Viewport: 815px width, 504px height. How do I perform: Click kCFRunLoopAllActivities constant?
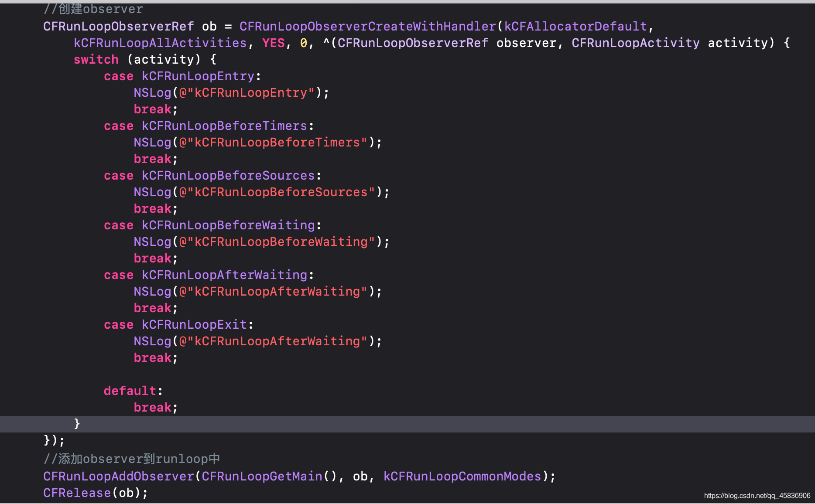[x=160, y=43]
